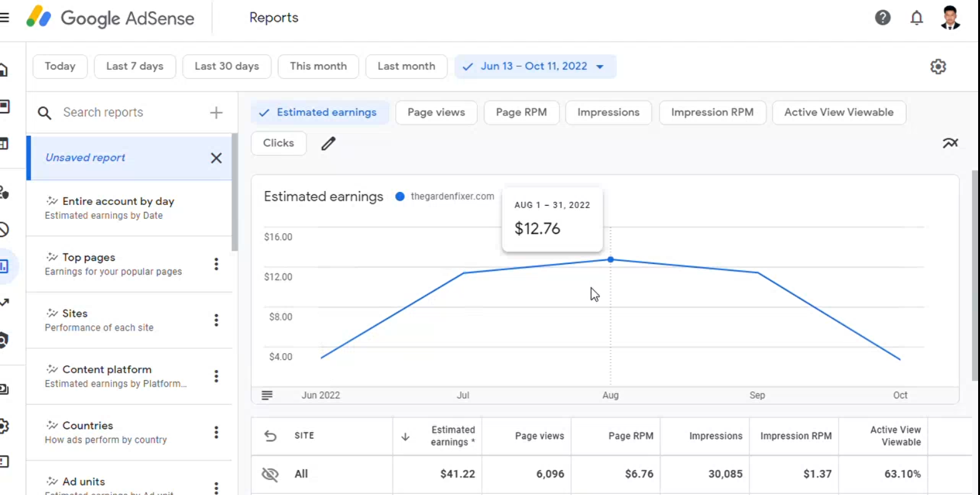Open more options for Ad units report
This screenshot has height=495, width=980.
(x=216, y=487)
